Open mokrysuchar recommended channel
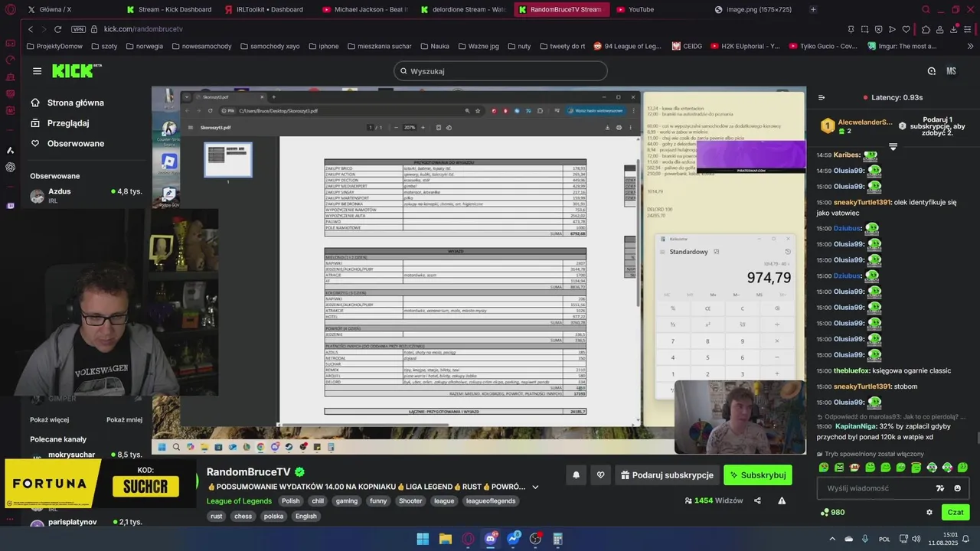The width and height of the screenshot is (980, 551). pos(87,455)
